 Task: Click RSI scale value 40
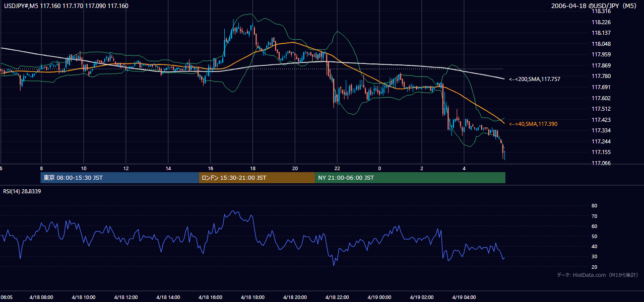(594, 246)
